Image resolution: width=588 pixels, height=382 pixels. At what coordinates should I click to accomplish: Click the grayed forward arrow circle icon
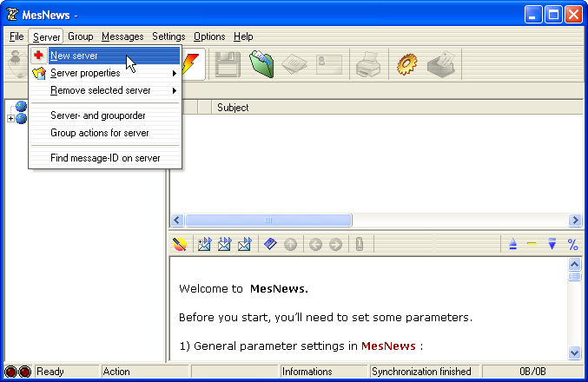pyautogui.click(x=335, y=245)
